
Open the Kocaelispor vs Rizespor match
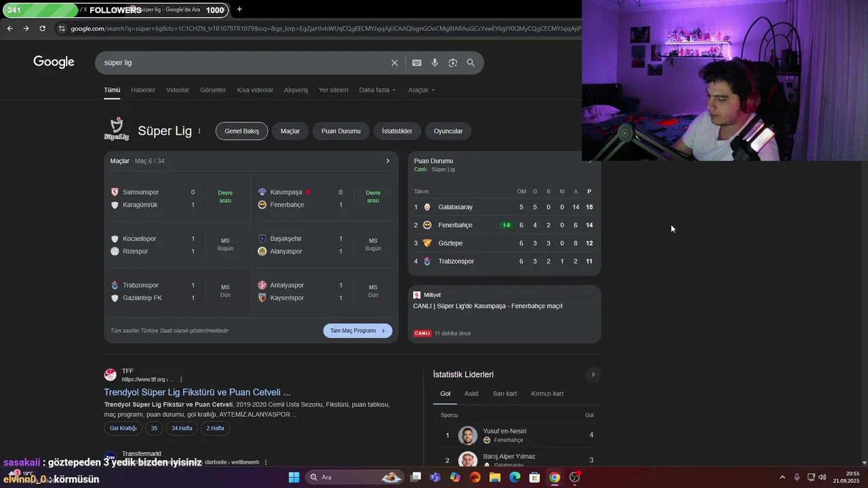(178, 245)
